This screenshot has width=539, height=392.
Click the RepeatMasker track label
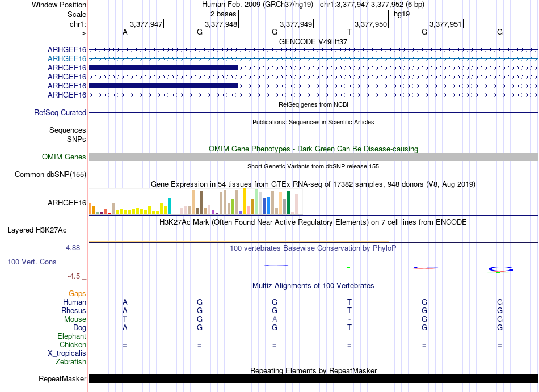pyautogui.click(x=62, y=378)
